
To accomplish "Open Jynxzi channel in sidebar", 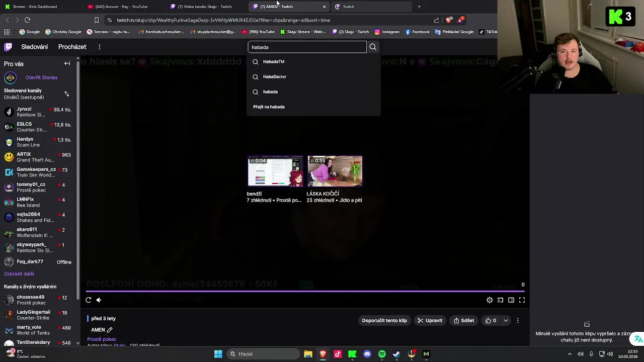I will pyautogui.click(x=38, y=112).
